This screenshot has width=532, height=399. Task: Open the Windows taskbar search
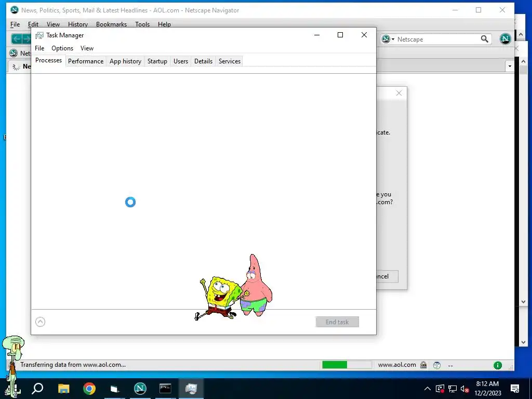coord(37,389)
